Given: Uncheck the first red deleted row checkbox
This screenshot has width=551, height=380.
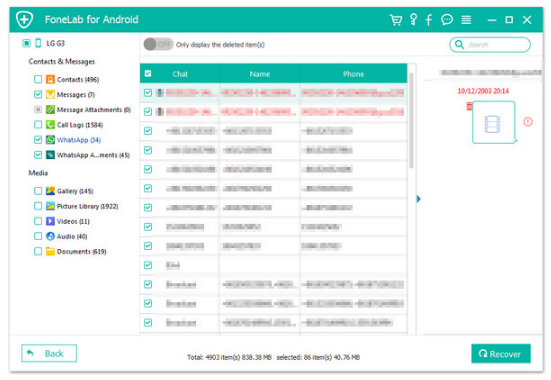Looking at the screenshot, I should coord(148,93).
